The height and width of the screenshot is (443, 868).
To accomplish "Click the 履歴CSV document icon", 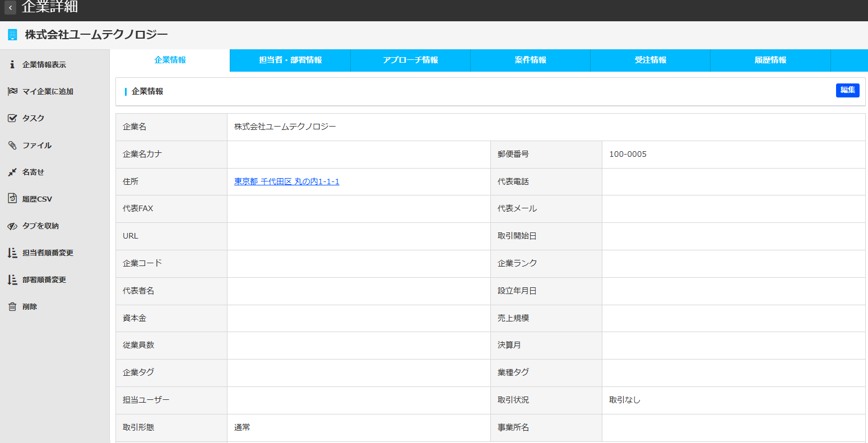I will pos(12,199).
